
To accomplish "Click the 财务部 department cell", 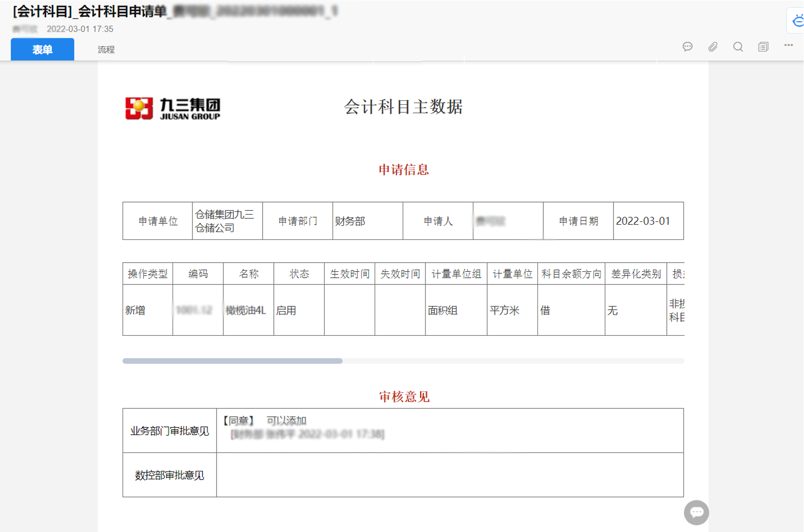I will (368, 221).
